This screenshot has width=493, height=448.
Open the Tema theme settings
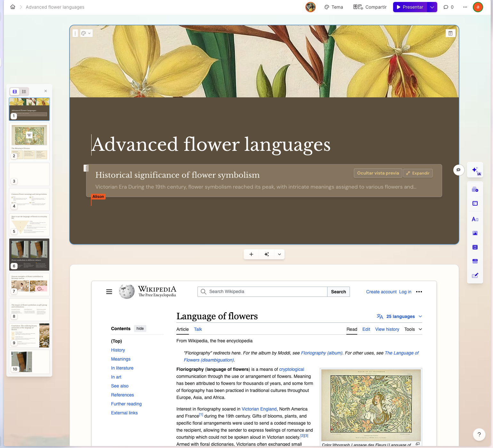click(x=334, y=7)
